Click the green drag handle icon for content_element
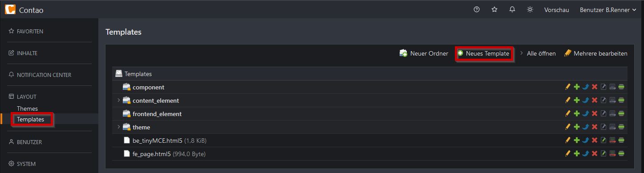 (621, 101)
